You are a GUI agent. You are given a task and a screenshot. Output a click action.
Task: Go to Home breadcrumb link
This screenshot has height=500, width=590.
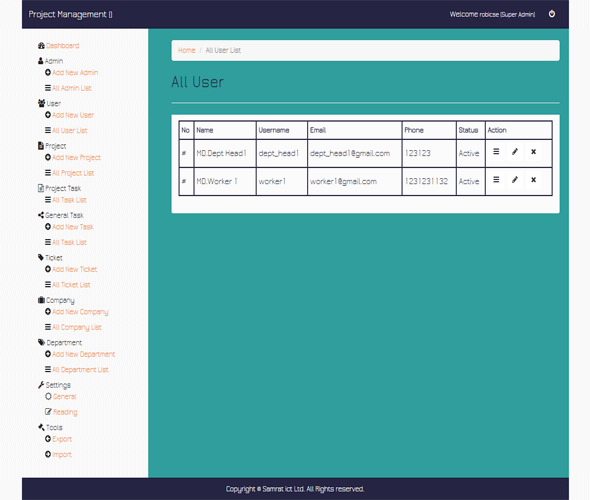tap(186, 50)
